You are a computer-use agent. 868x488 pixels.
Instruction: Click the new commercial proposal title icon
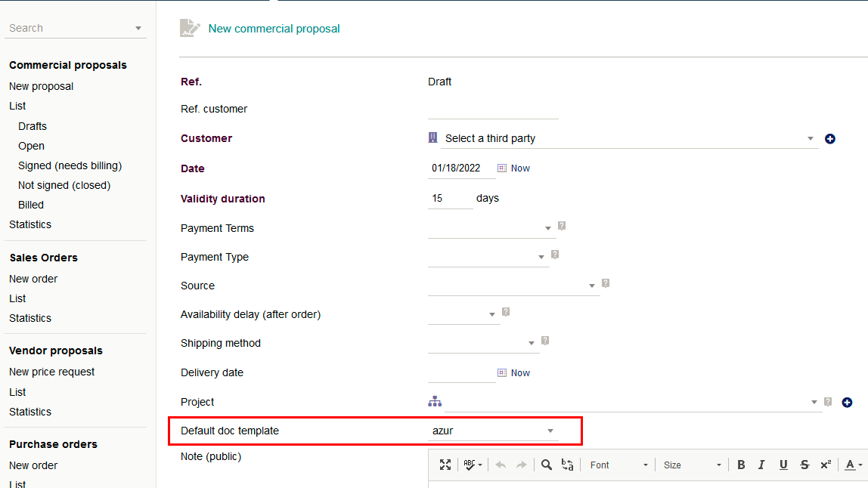(189, 28)
